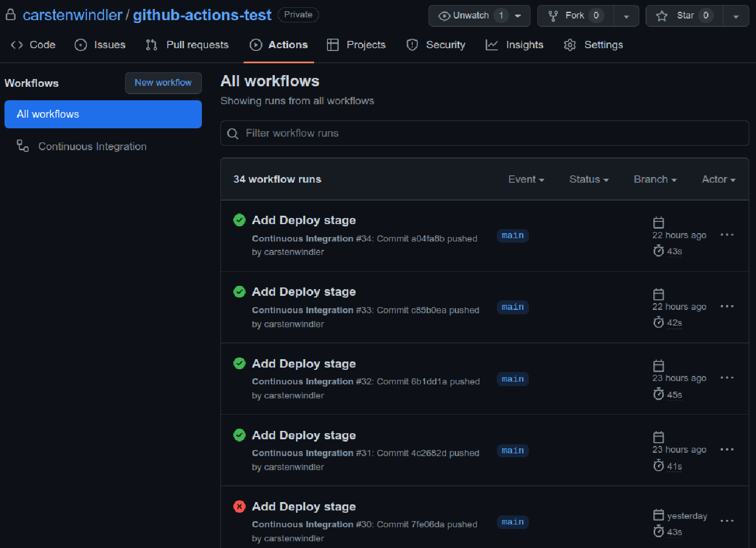Open the Projects tab

tap(356, 45)
